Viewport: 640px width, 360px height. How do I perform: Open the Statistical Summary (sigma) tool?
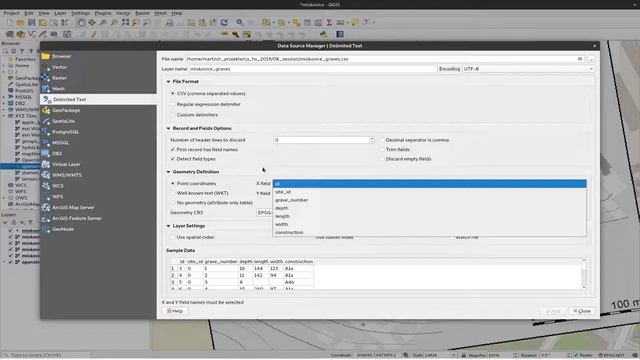pyautogui.click(x=329, y=22)
